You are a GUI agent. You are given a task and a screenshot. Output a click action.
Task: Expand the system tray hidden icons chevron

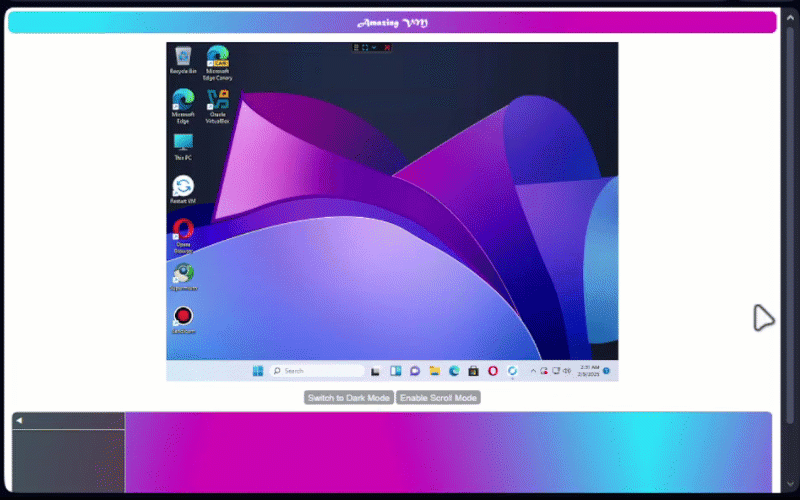[532, 371]
